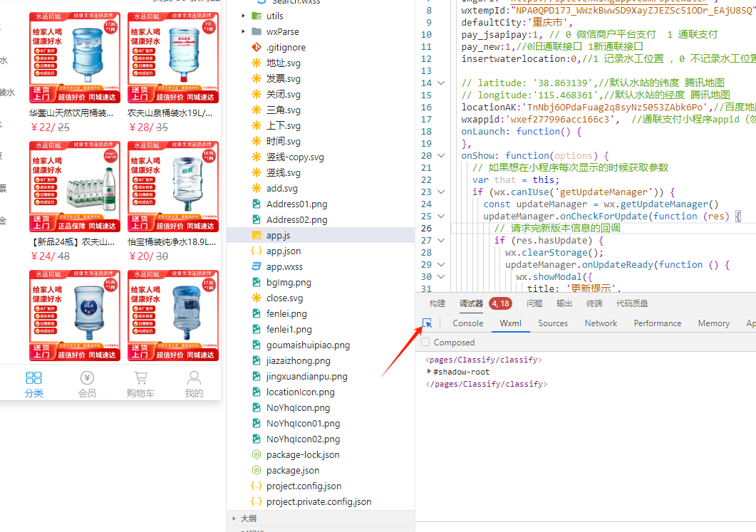The width and height of the screenshot is (756, 532).
Task: Open the 【新品24瓶】农夫山 product image
Action: [75, 187]
